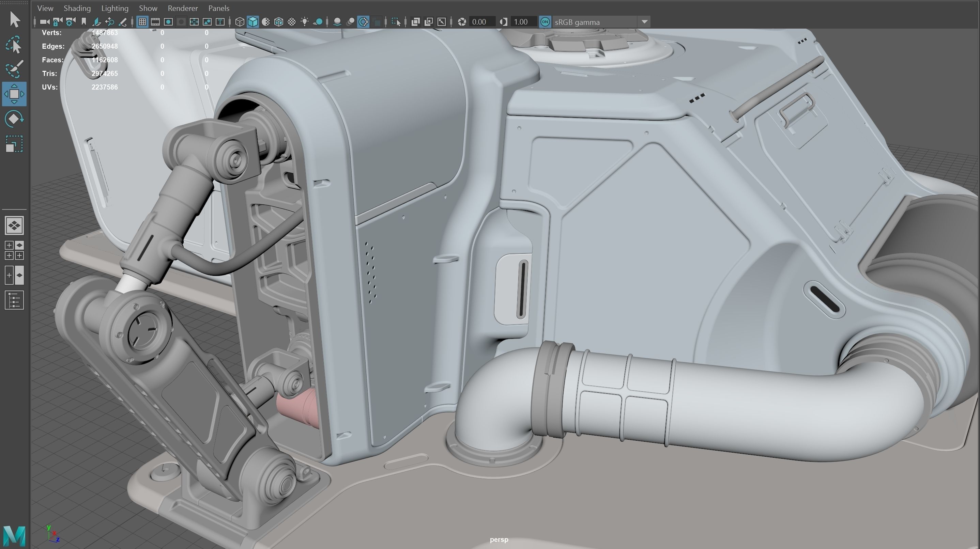Open the Show menu
Screen dimensions: 980x549
point(148,8)
